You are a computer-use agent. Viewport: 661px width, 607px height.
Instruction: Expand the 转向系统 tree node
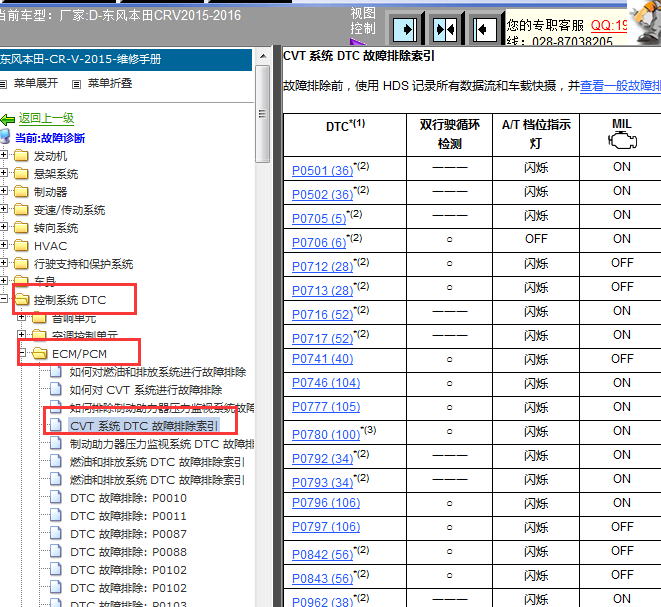[3, 227]
